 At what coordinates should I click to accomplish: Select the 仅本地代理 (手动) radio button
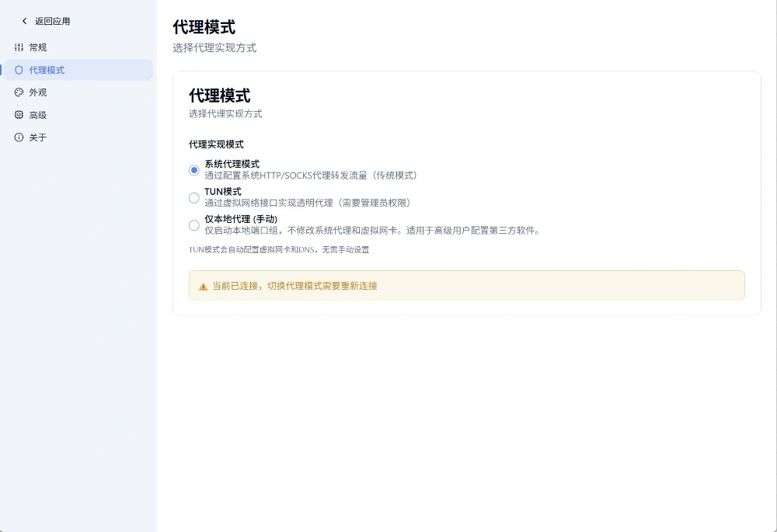[194, 225]
